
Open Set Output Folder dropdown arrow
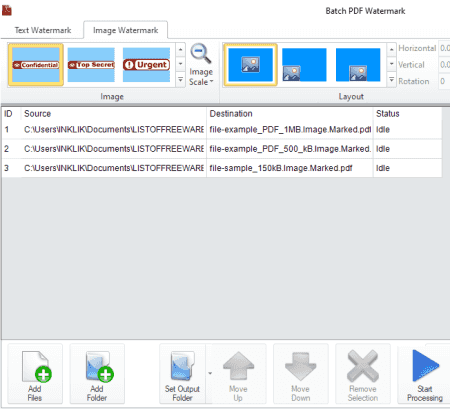coord(210,373)
